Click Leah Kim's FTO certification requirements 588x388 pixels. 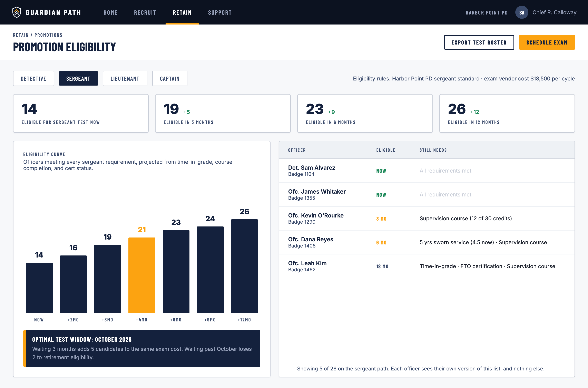tap(487, 266)
